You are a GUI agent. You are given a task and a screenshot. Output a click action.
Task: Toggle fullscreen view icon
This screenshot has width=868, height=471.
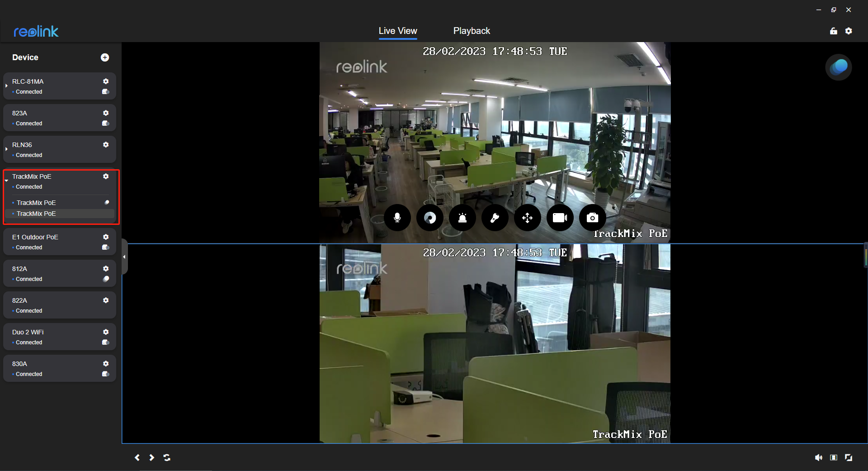click(849, 457)
